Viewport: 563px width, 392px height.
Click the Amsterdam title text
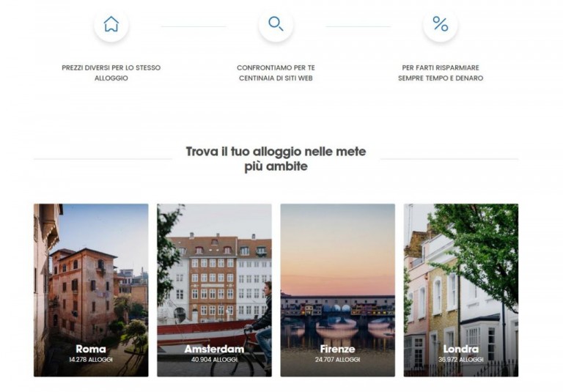(x=214, y=349)
